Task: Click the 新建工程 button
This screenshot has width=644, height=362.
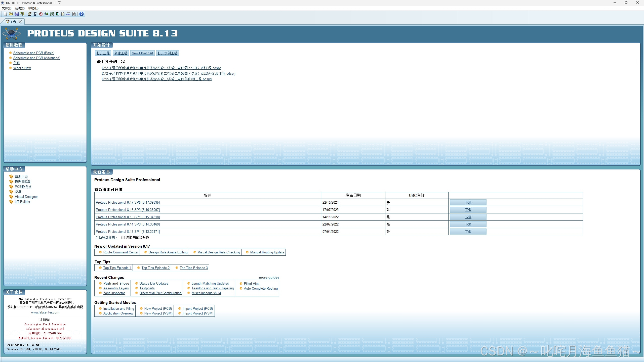Action: [120, 53]
